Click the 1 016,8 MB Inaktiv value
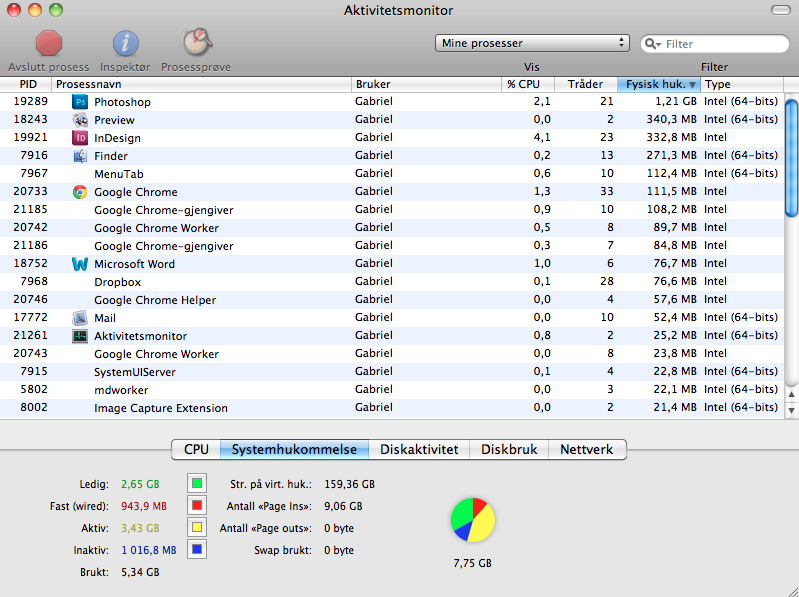The height and width of the screenshot is (597, 799). 149,550
